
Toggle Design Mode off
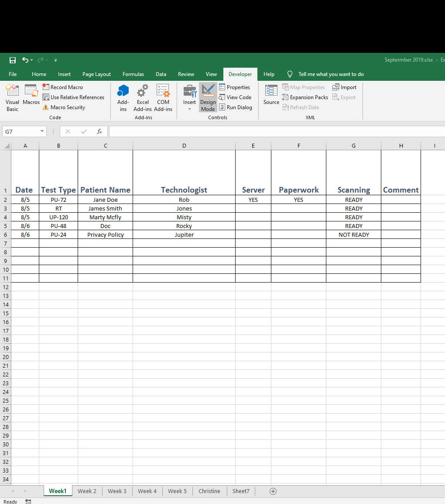[x=208, y=97]
